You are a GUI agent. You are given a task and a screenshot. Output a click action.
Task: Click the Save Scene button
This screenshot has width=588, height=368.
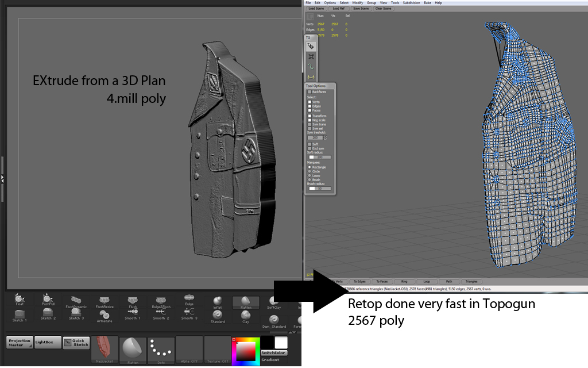click(361, 9)
